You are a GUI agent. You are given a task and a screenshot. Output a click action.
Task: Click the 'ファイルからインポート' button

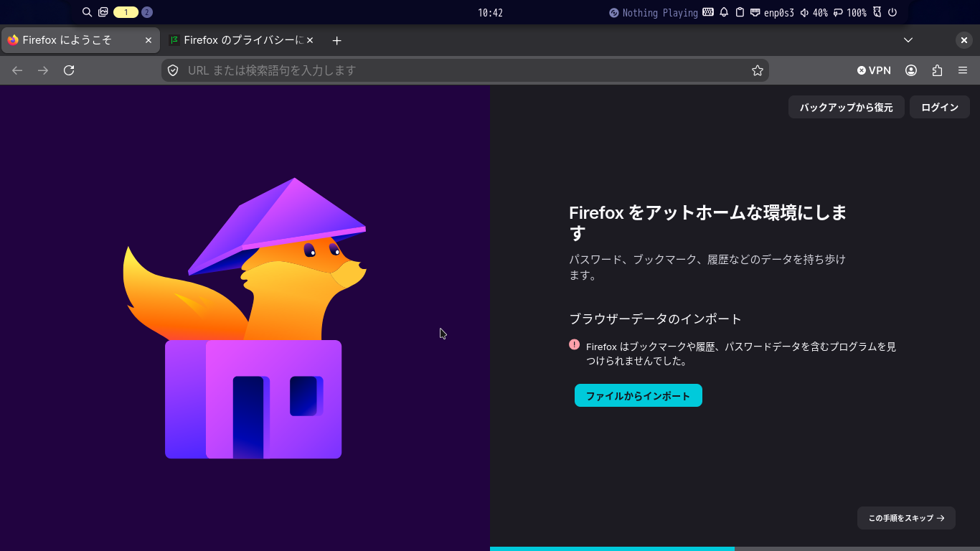639,395
